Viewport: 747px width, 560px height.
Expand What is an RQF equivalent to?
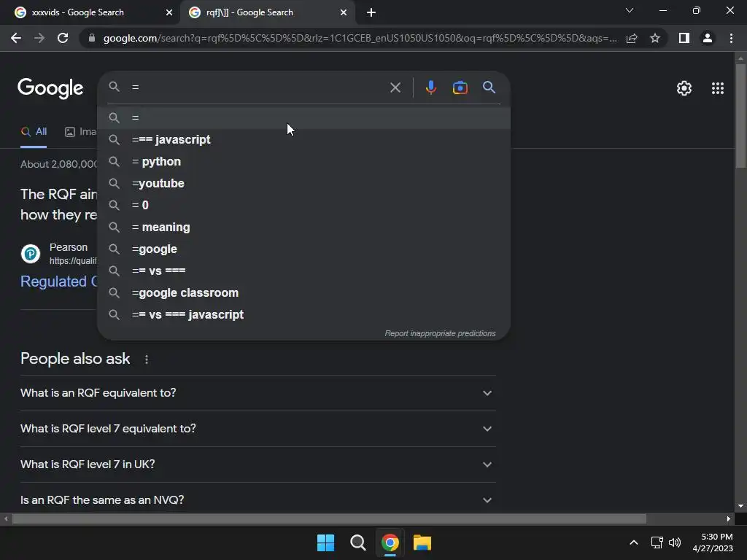coord(258,393)
